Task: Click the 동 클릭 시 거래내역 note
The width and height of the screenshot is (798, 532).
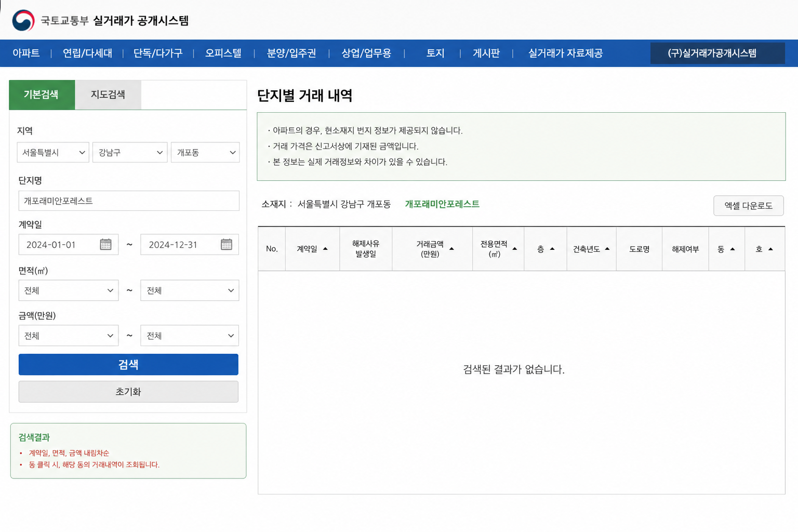Action: coord(94,464)
